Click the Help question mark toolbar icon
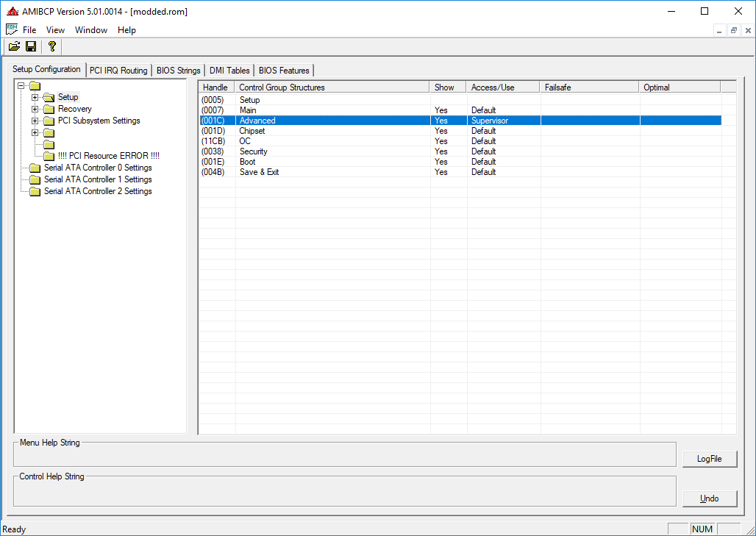The image size is (756, 536). 52,46
